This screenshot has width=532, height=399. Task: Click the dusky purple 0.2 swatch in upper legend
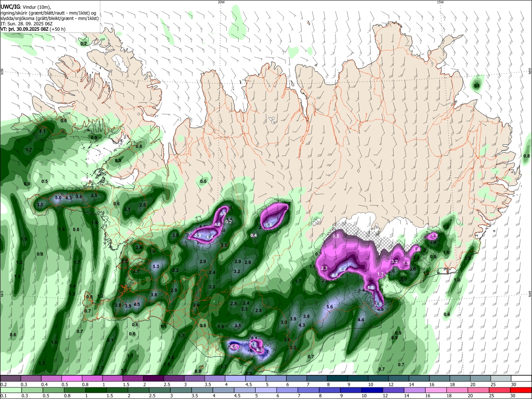[x=10, y=378]
